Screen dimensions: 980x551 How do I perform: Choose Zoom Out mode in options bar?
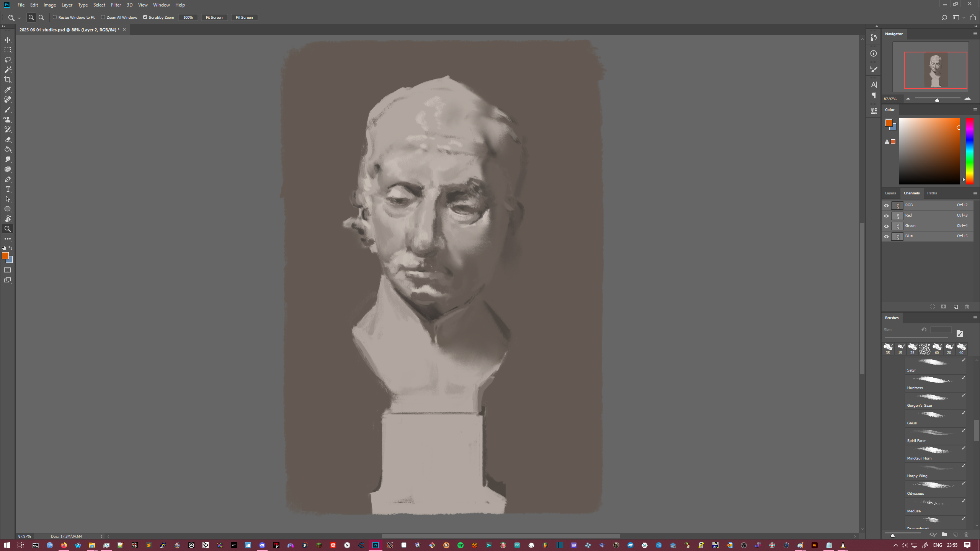pos(41,18)
